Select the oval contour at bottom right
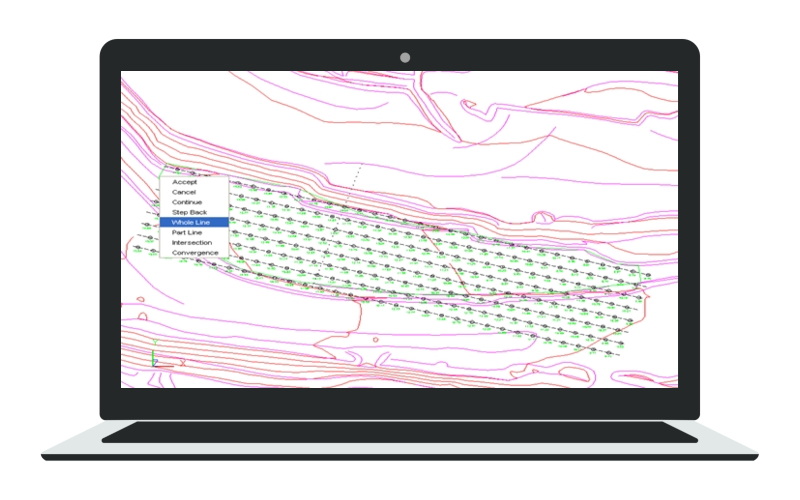Screen dimensions: 800x500 click(x=573, y=376)
